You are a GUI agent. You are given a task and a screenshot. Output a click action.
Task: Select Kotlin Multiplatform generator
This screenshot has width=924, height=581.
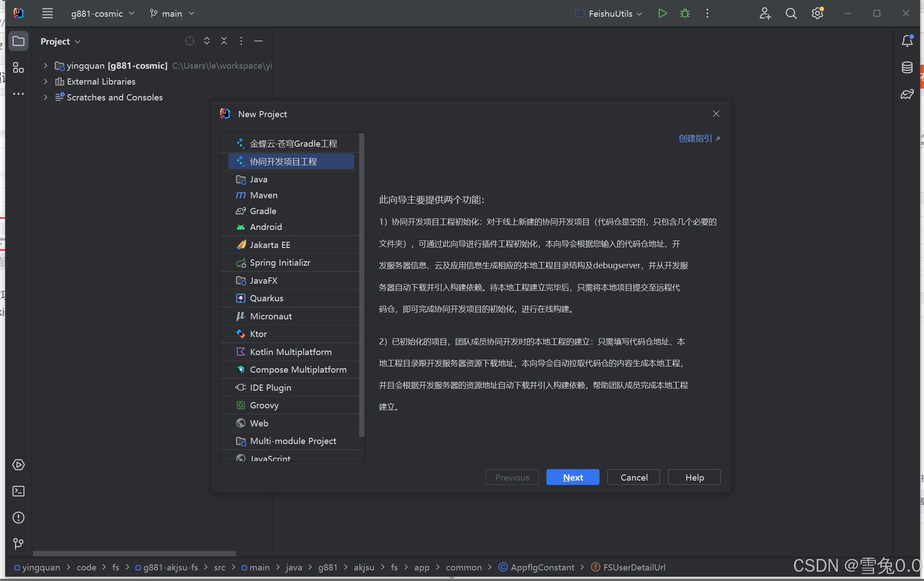point(291,352)
